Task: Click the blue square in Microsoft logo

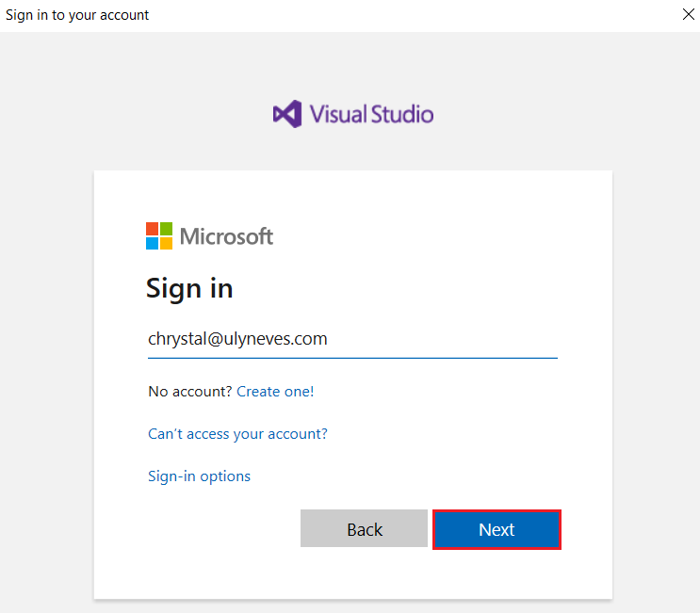Action: pyautogui.click(x=153, y=243)
